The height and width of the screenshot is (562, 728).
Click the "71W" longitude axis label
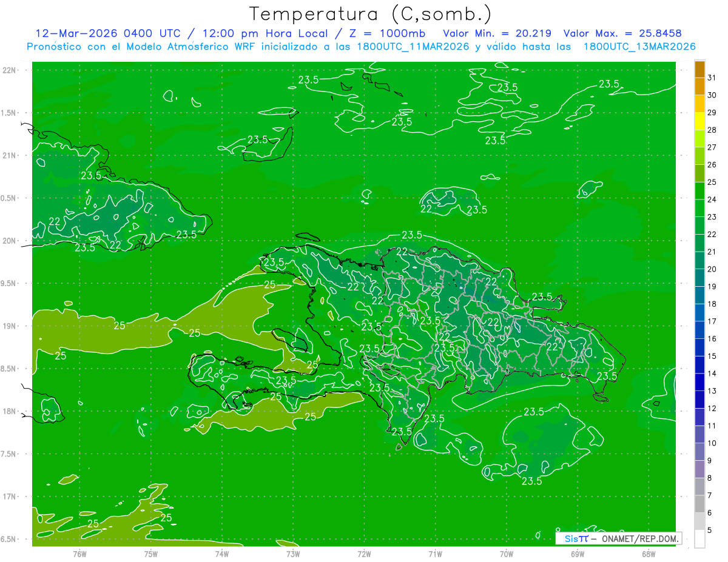coord(435,554)
